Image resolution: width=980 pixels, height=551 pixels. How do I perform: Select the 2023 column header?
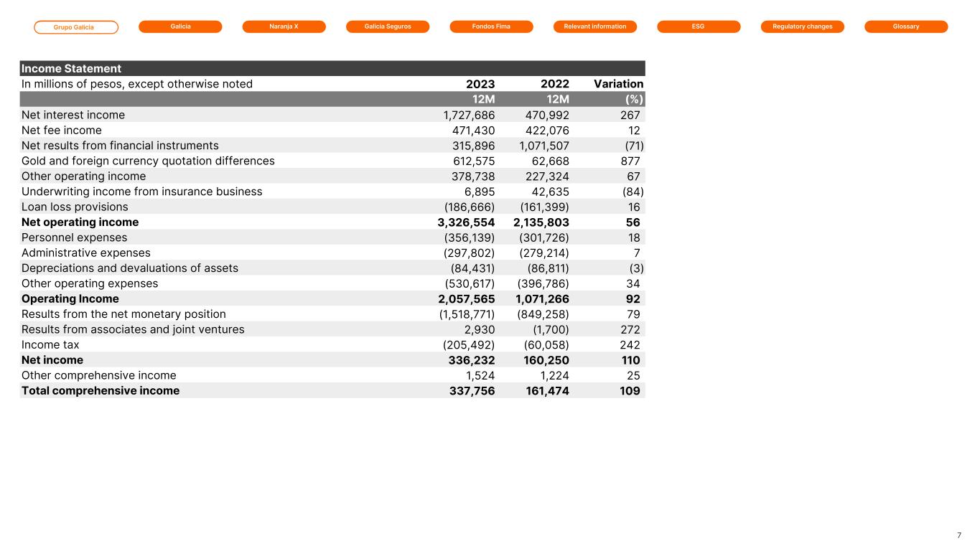(480, 84)
